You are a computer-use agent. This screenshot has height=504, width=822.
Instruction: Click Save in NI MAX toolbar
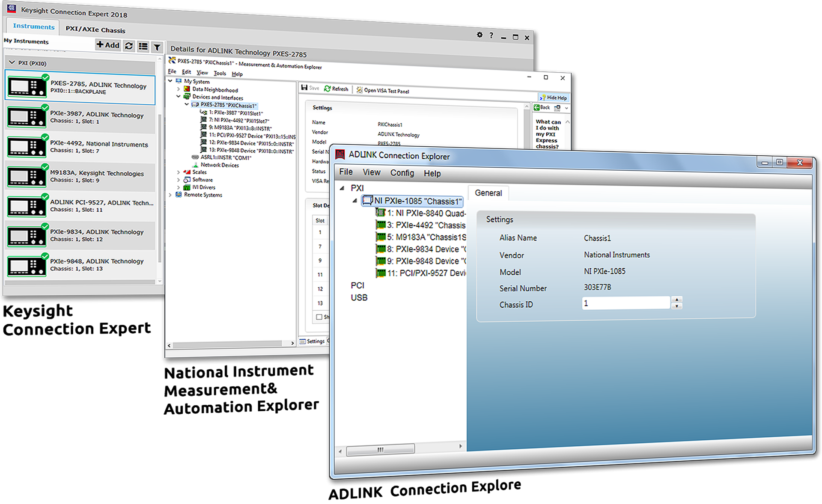pos(310,88)
